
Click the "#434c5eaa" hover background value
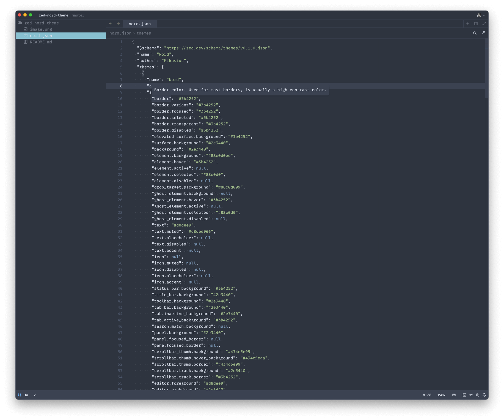point(254,358)
